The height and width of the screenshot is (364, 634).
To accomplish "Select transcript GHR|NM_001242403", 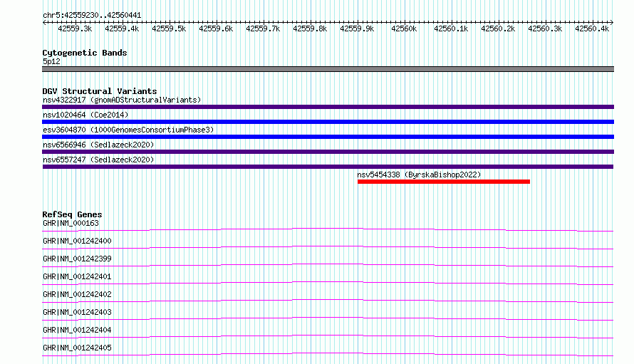I will (77, 312).
